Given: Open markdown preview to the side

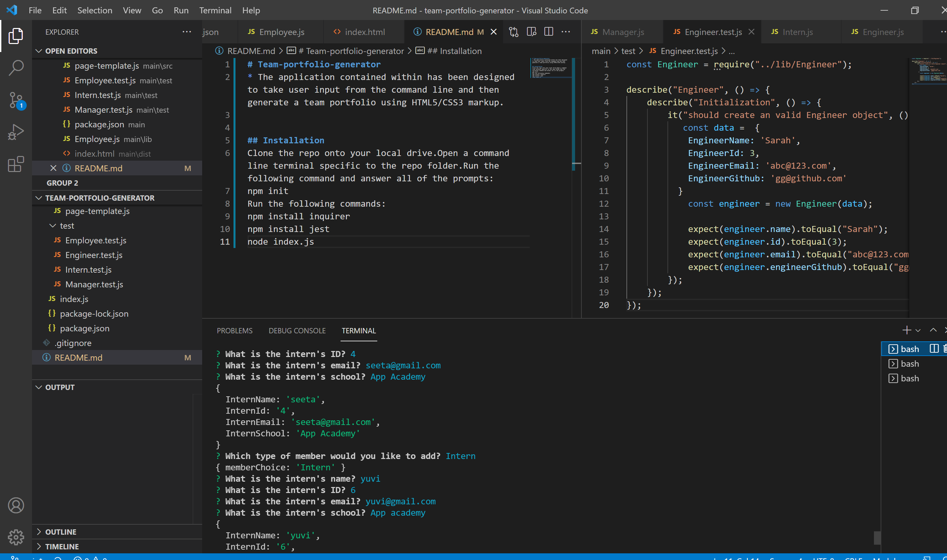Looking at the screenshot, I should tap(531, 32).
